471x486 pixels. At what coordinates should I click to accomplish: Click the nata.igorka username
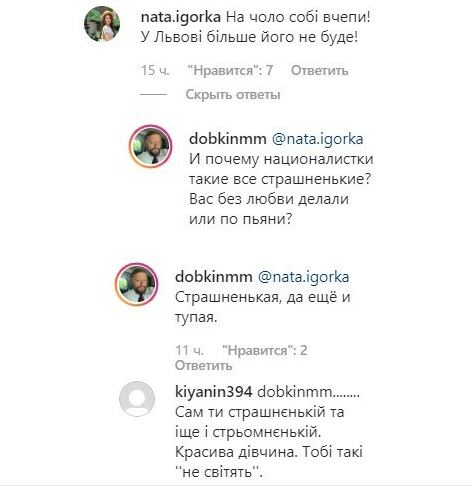pos(181,17)
